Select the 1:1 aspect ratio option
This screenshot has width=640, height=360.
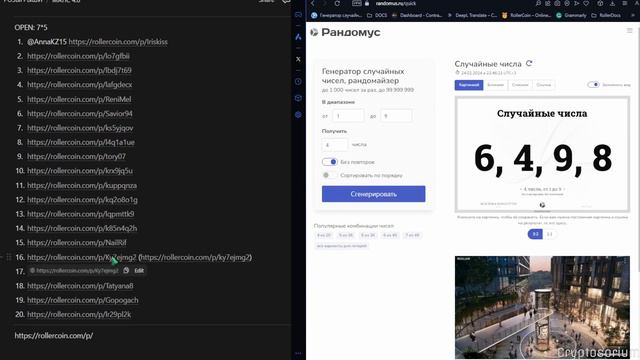point(550,234)
